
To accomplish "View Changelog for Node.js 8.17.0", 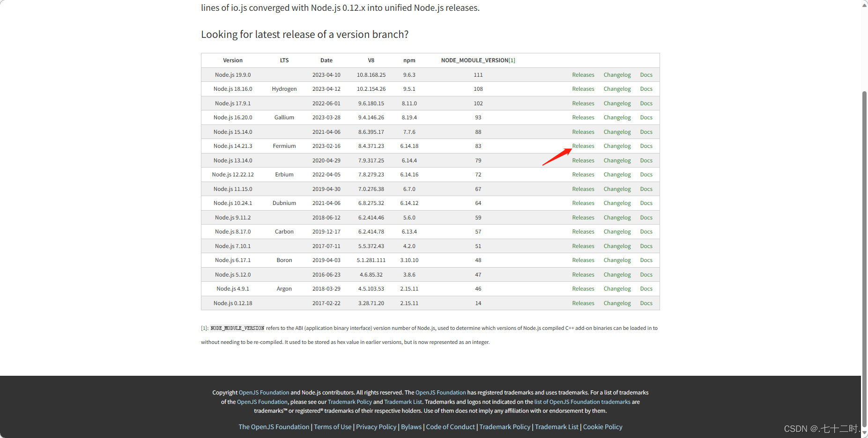I will click(617, 232).
